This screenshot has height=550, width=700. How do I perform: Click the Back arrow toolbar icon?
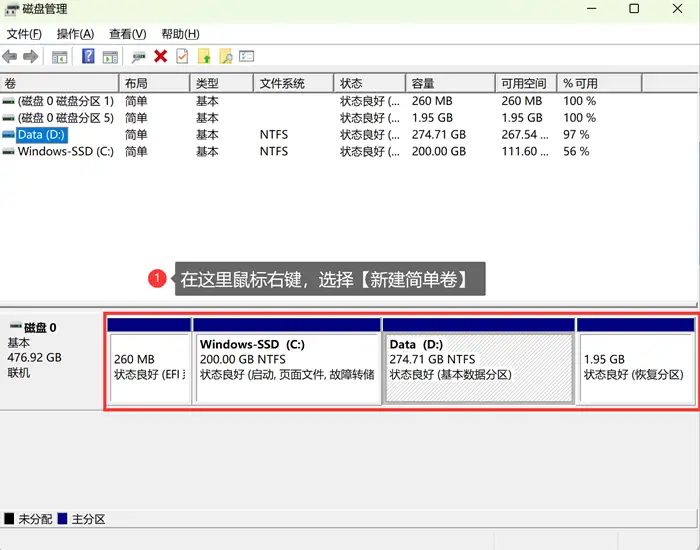9,57
